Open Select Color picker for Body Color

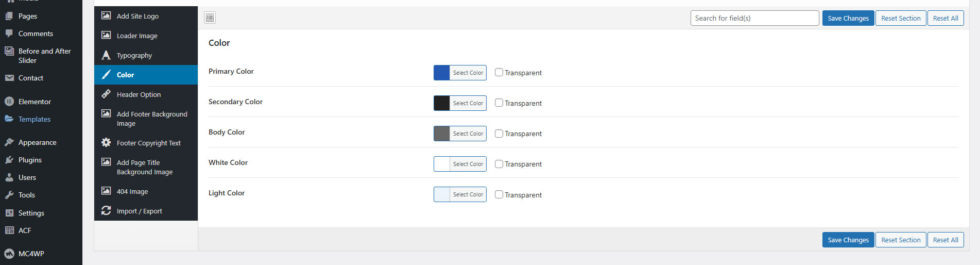point(468,134)
